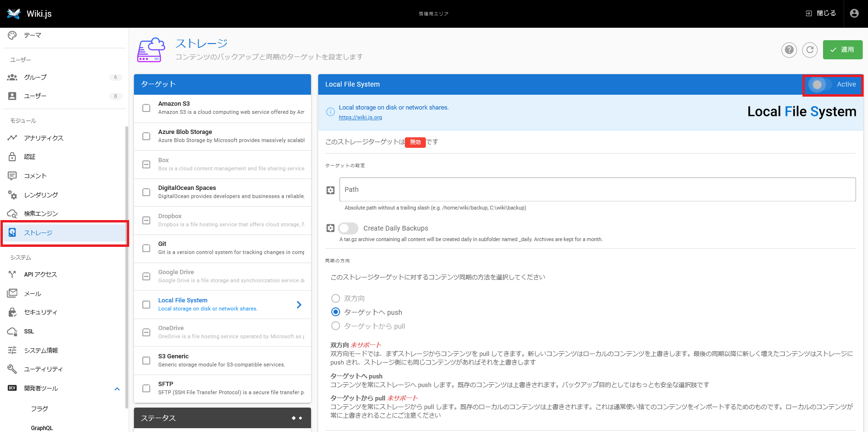The width and height of the screenshot is (868, 432).
Task: Open the フラグ submenu item
Action: (x=65, y=409)
